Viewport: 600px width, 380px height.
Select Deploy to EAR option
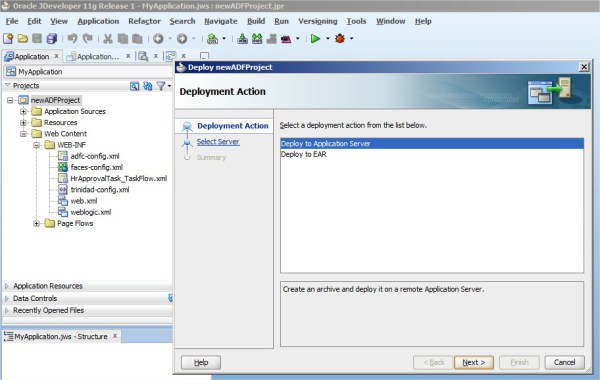[x=432, y=154]
